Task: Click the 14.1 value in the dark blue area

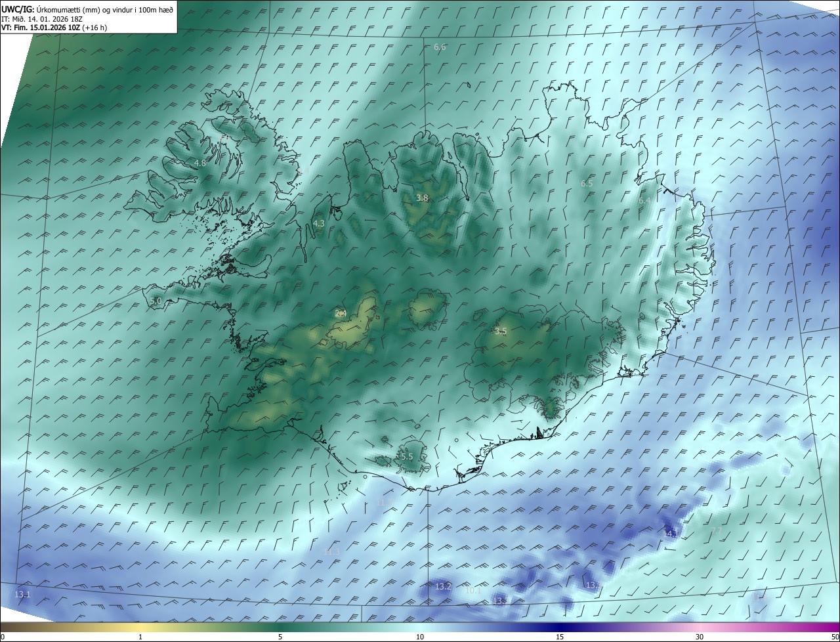Action: (x=671, y=534)
